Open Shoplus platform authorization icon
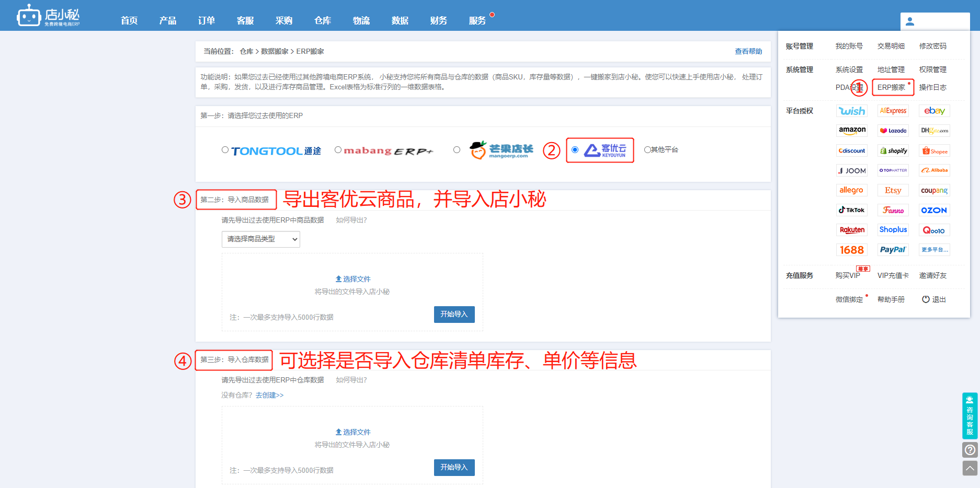The width and height of the screenshot is (980, 488). coord(893,230)
